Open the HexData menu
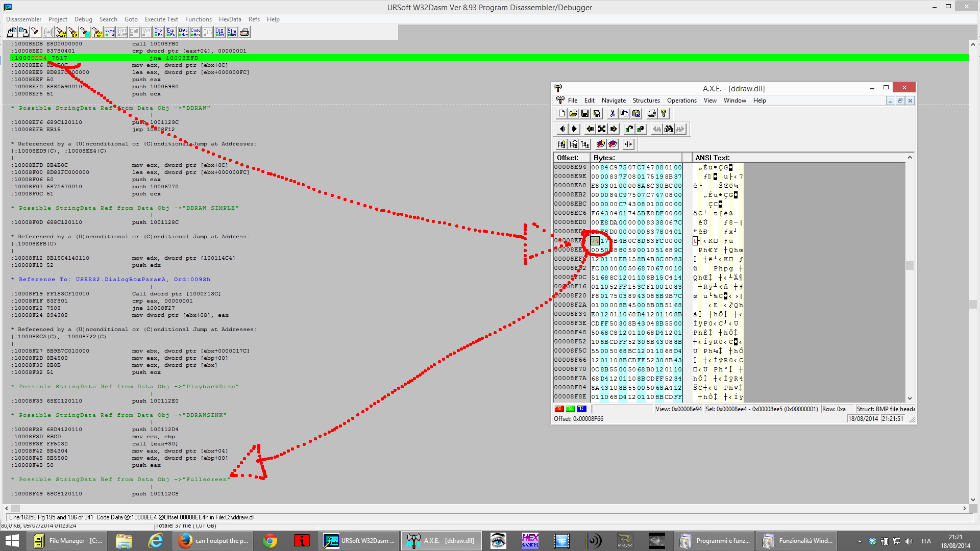This screenshot has height=551, width=980. click(x=230, y=19)
